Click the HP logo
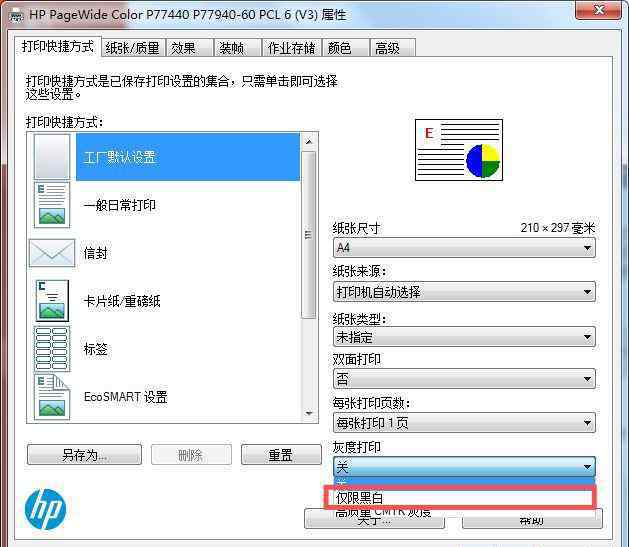Viewport: 629px width, 547px height. click(x=45, y=509)
